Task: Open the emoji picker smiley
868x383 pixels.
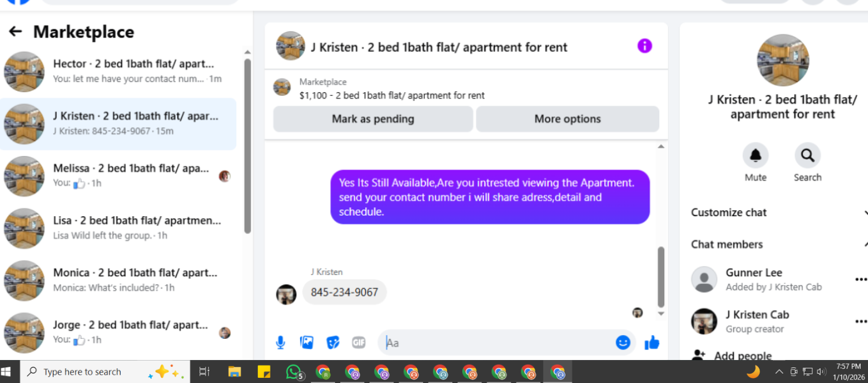Action: pyautogui.click(x=623, y=343)
